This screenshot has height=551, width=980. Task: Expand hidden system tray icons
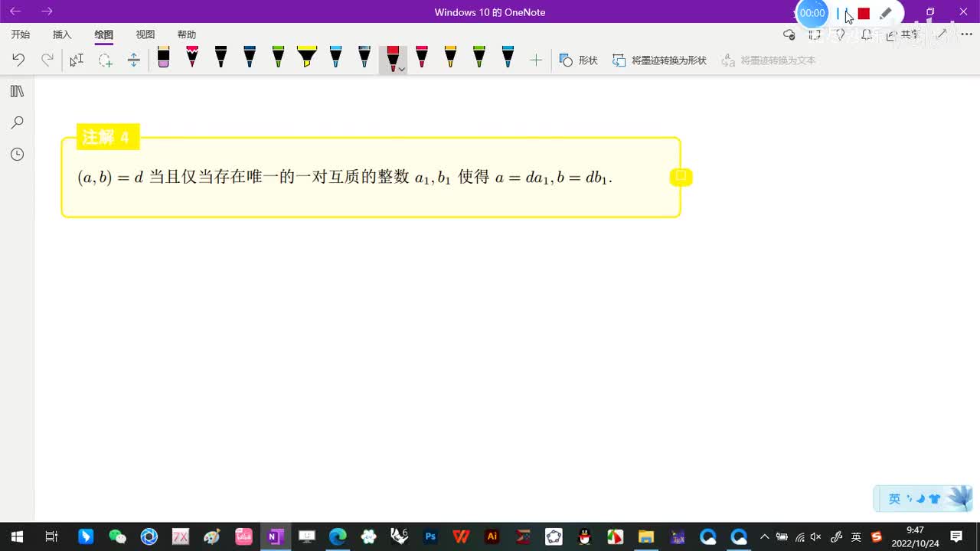tap(764, 536)
